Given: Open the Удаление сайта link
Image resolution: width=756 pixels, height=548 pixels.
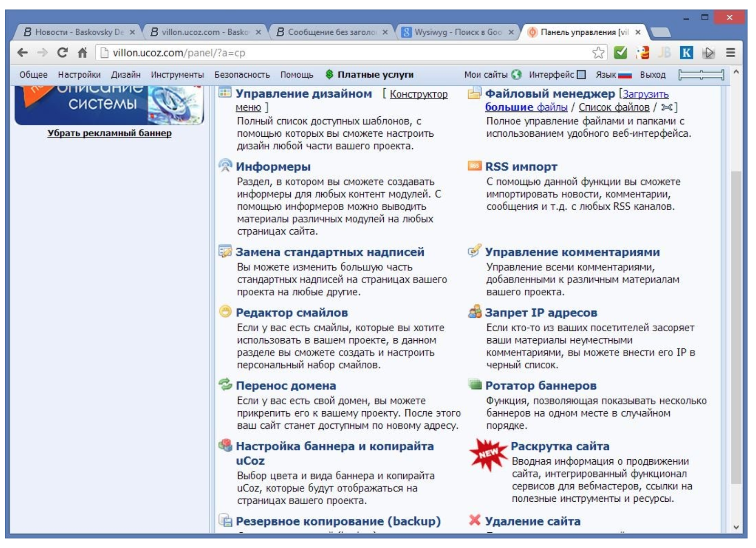Looking at the screenshot, I should pos(532,521).
